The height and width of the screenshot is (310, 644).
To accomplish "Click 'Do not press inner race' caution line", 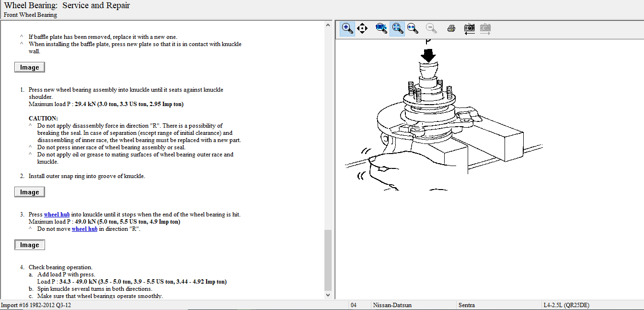I will click(111, 147).
